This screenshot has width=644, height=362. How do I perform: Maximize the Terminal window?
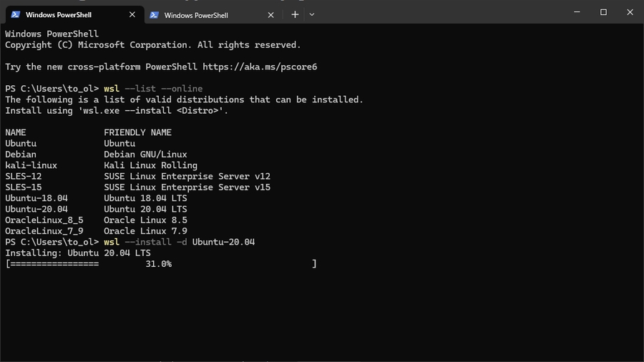603,12
